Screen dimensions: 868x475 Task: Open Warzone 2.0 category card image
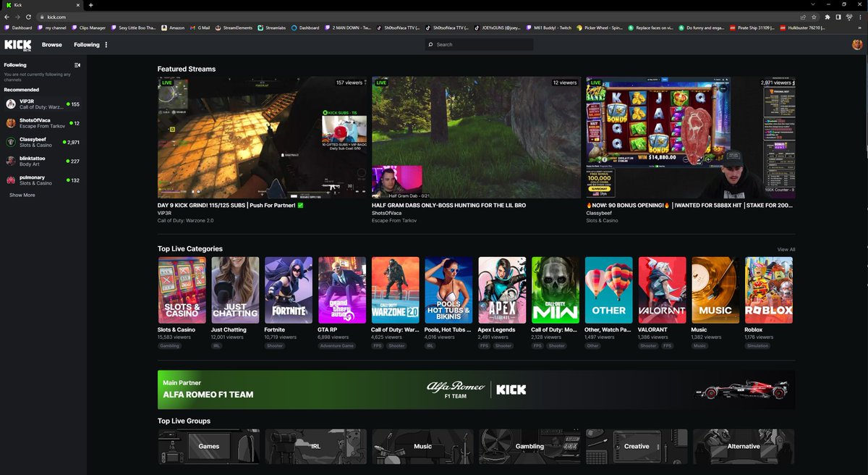[396, 290]
